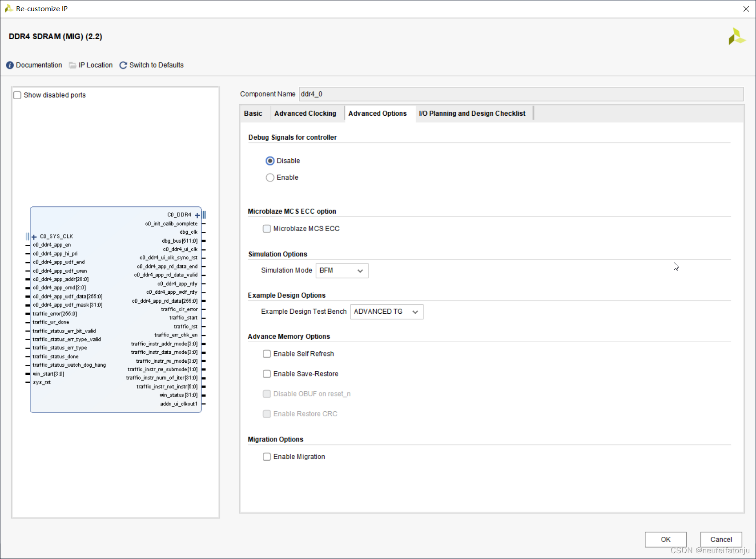The image size is (756, 559).
Task: Select the traffic_error[255:0] port
Action: coord(55,314)
